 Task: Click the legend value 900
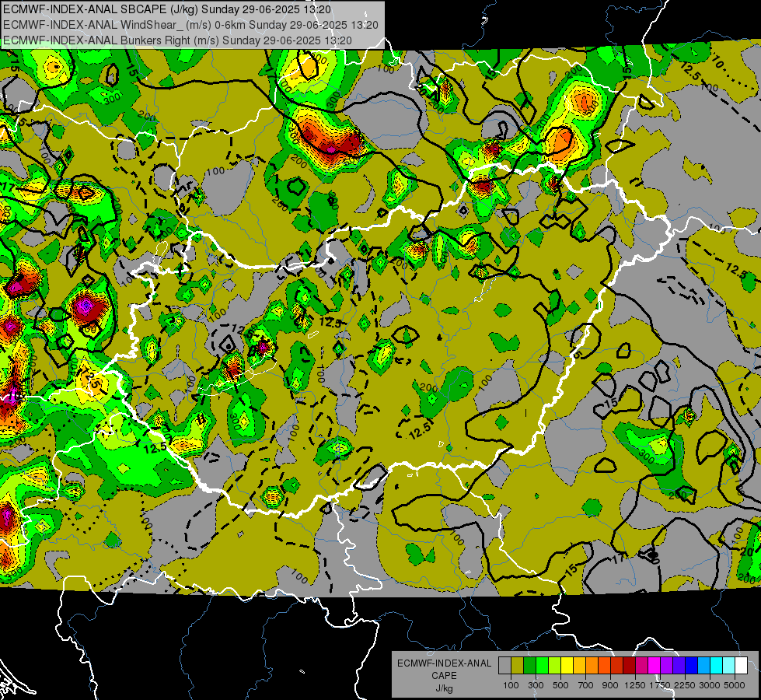point(610,685)
